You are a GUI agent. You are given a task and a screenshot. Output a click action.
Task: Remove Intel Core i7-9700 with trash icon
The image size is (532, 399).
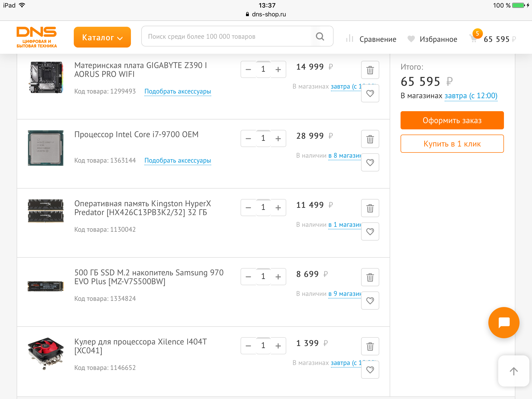370,139
